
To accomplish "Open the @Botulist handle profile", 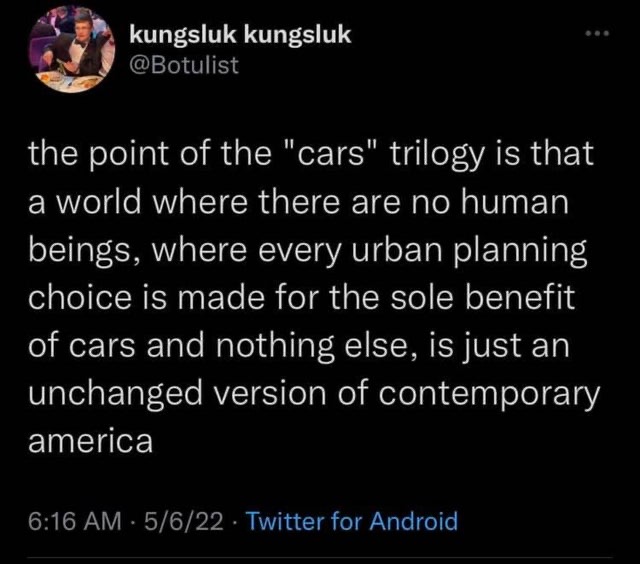I will pyautogui.click(x=184, y=65).
